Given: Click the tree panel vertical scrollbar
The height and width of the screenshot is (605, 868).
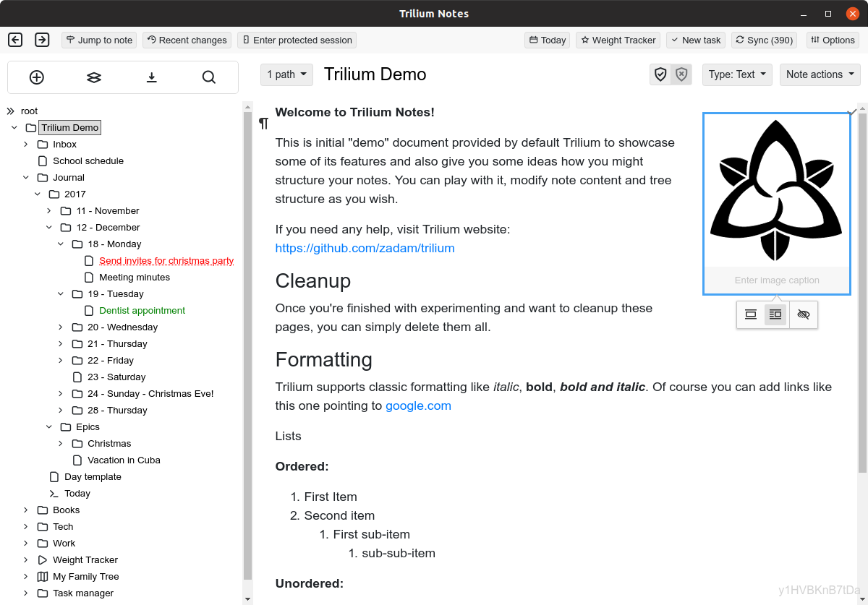Looking at the screenshot, I should pyautogui.click(x=247, y=346).
